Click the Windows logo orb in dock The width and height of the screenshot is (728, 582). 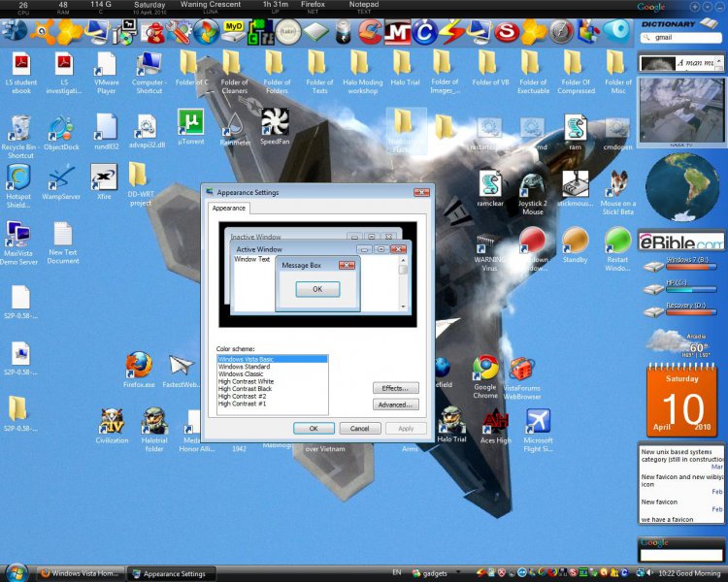206,32
